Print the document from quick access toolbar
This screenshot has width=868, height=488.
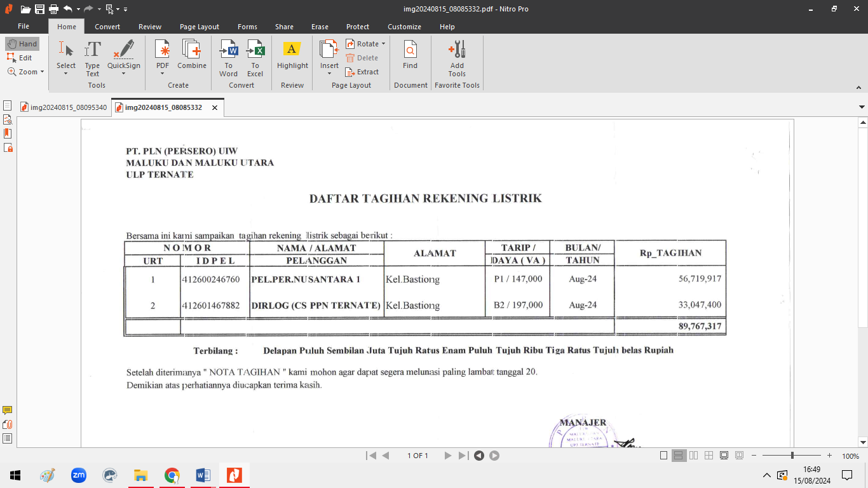53,9
